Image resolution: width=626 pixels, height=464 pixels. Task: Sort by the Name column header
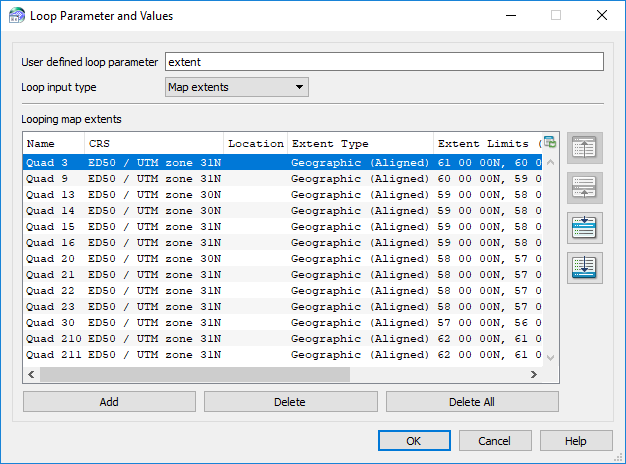(x=52, y=144)
